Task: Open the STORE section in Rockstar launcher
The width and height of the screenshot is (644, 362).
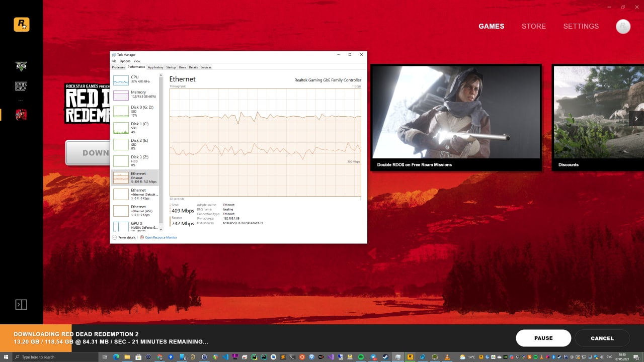Action: tap(534, 26)
